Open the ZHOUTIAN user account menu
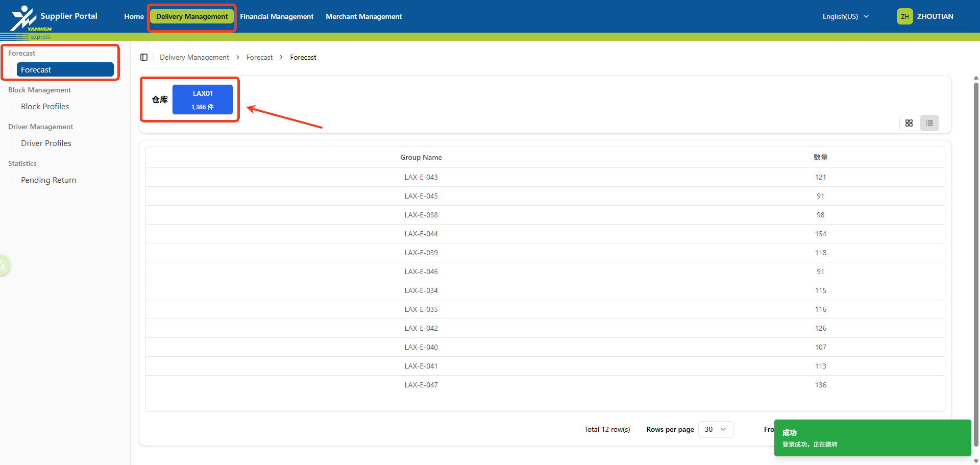The width and height of the screenshot is (980, 465). click(935, 16)
